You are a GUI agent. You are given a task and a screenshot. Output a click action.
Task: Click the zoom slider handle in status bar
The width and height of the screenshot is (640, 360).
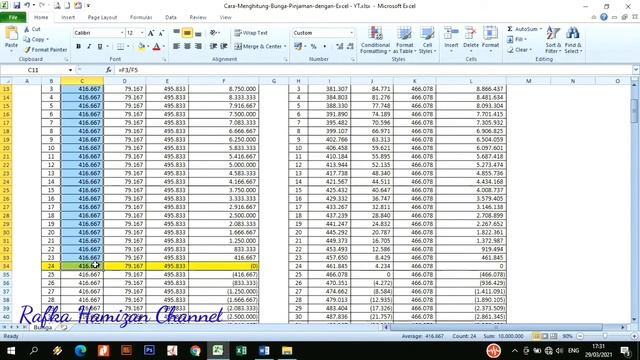pyautogui.click(x=605, y=336)
